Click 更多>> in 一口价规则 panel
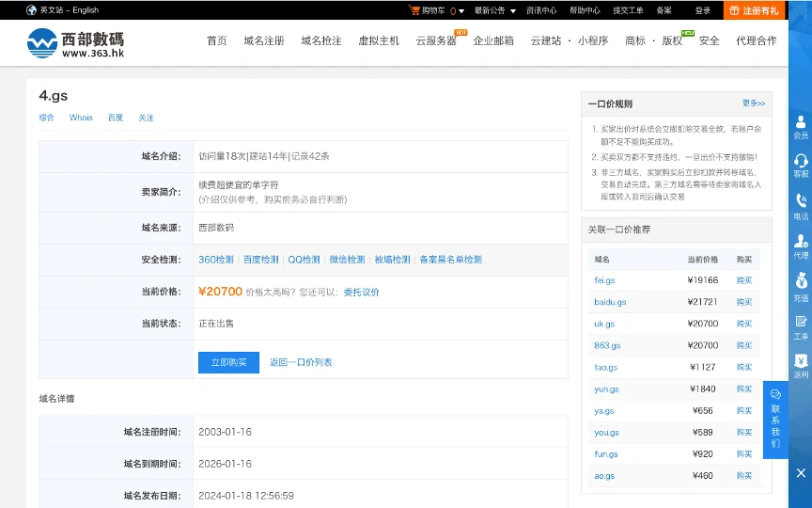Viewport: 812px width, 508px height. pos(754,103)
